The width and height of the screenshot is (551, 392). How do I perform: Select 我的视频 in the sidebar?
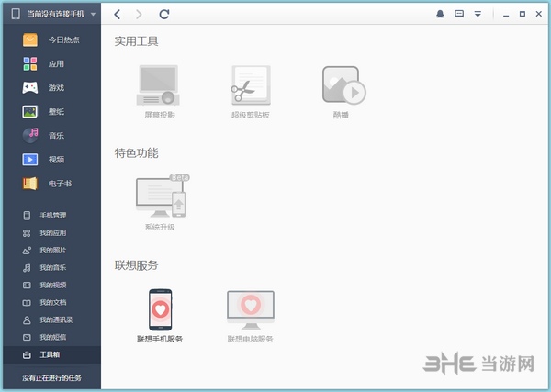pyautogui.click(x=52, y=286)
